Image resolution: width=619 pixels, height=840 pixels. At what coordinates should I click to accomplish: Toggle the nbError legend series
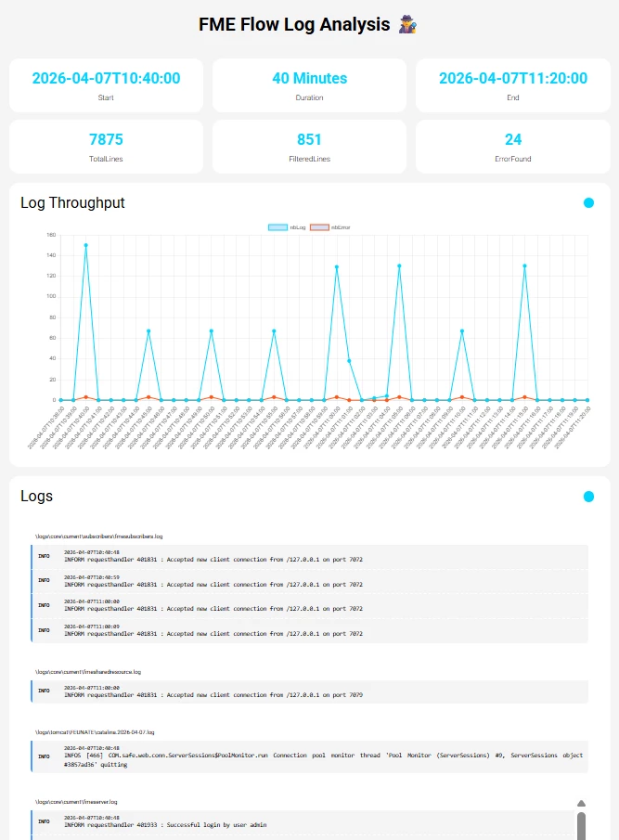point(329,227)
